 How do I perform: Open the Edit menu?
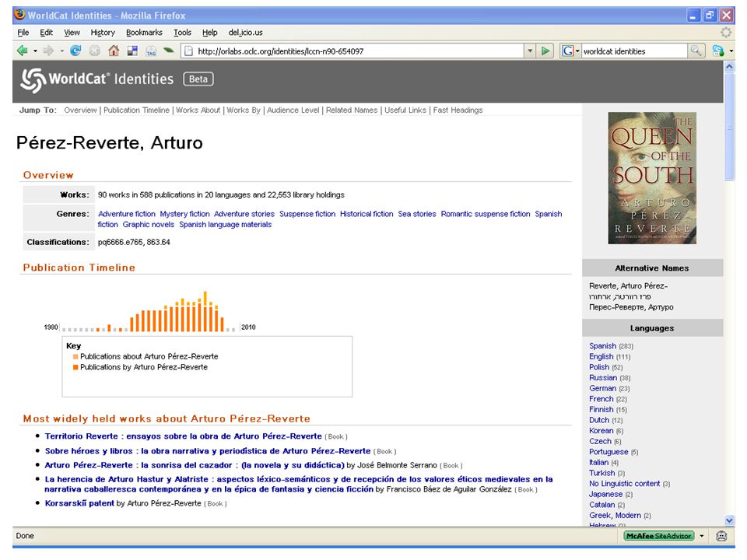point(46,33)
